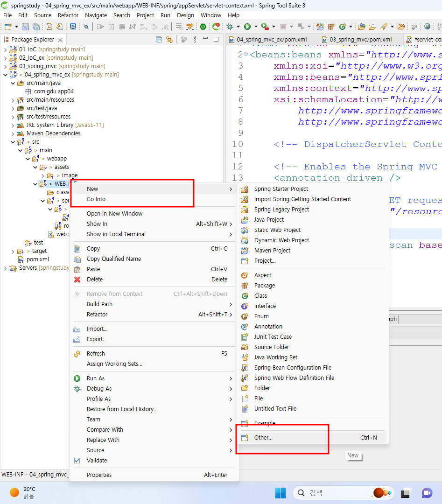This screenshot has height=504, width=442.
Task: Expand the Team submenu
Action: click(154, 420)
